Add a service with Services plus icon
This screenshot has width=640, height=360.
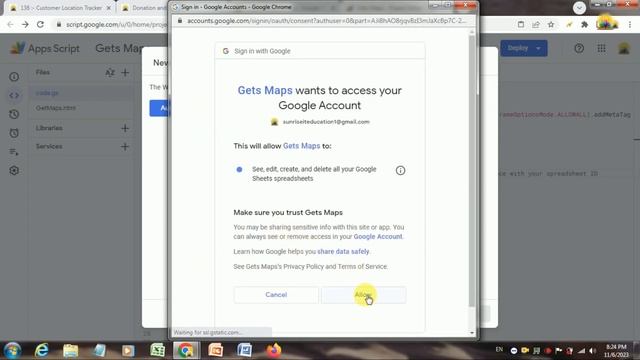coord(125,147)
